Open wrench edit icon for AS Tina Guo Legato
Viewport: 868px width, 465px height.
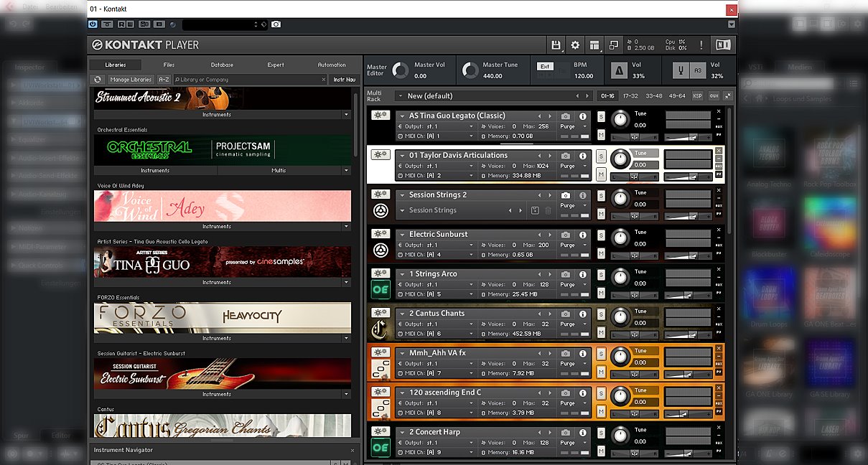point(380,115)
